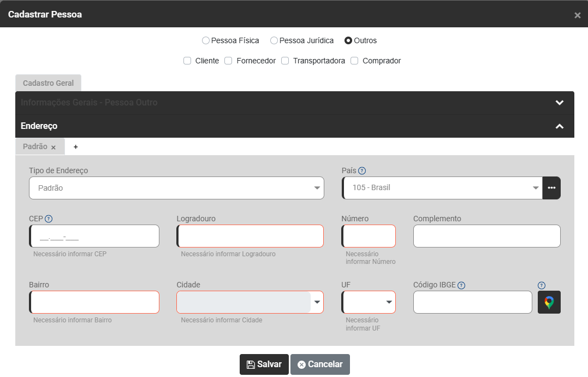Click help icon above the map button
The height and width of the screenshot is (377, 588).
pos(542,285)
